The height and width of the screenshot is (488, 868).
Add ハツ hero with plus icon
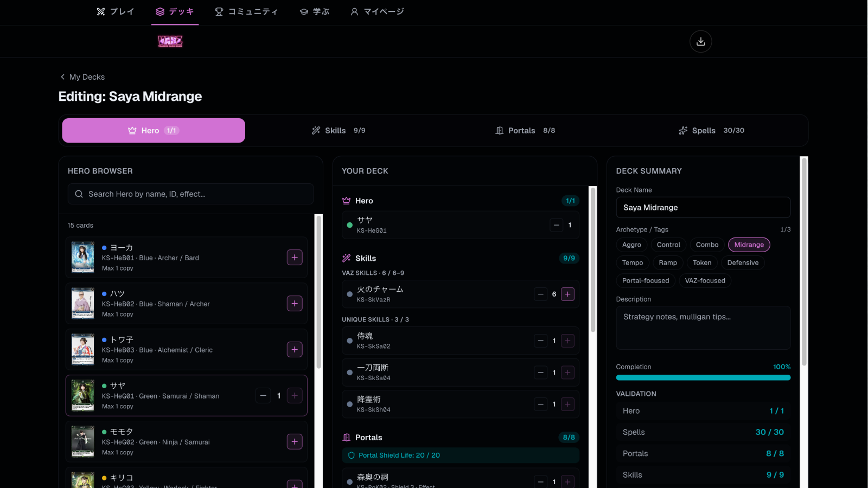pyautogui.click(x=295, y=304)
